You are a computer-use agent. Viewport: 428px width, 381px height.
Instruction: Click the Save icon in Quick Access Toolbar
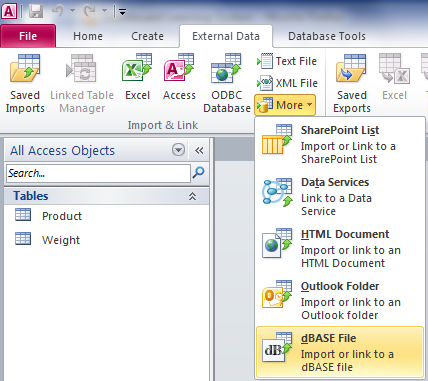36,11
